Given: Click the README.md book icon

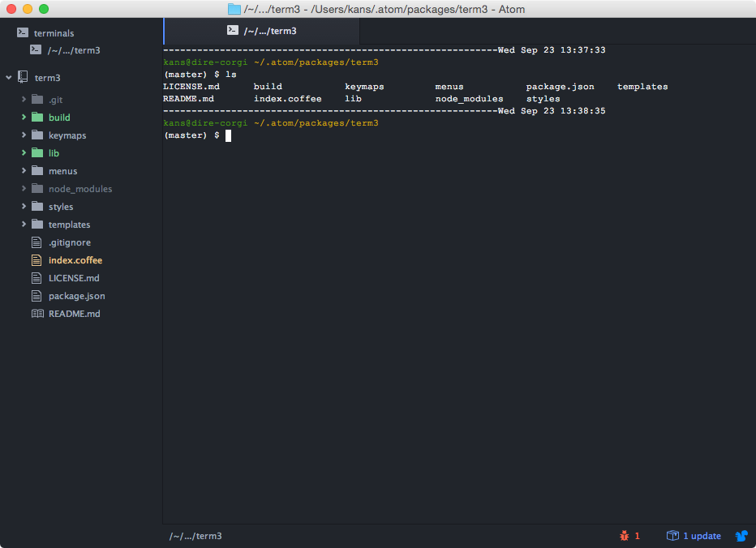Looking at the screenshot, I should tap(37, 314).
